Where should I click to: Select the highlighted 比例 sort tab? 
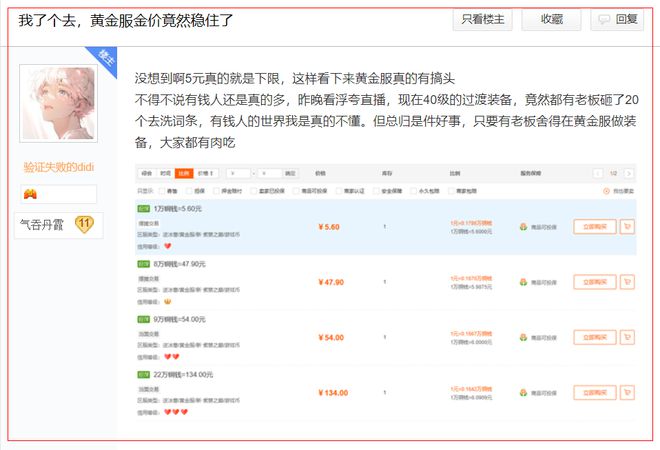pyautogui.click(x=184, y=173)
